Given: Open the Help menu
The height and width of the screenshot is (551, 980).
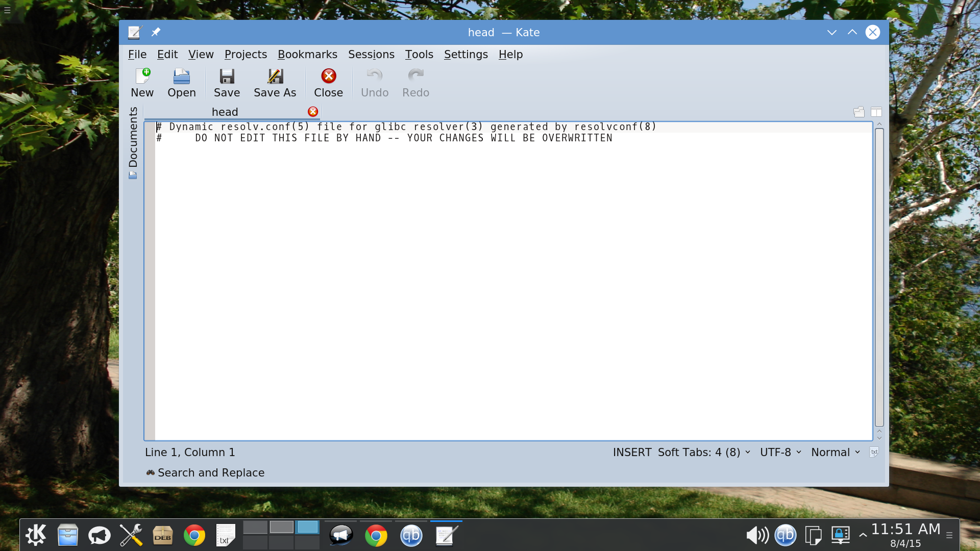Looking at the screenshot, I should 510,54.
